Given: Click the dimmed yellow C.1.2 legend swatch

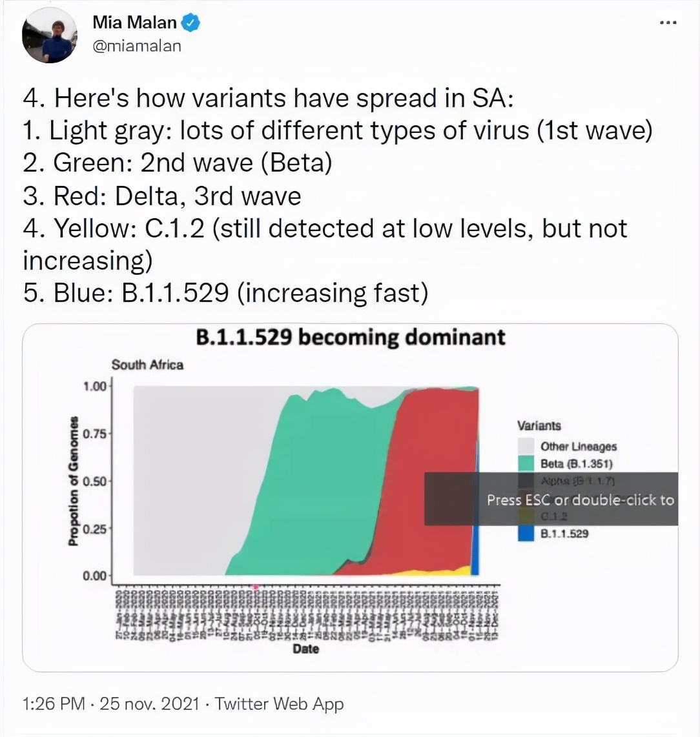Looking at the screenshot, I should coord(527,516).
